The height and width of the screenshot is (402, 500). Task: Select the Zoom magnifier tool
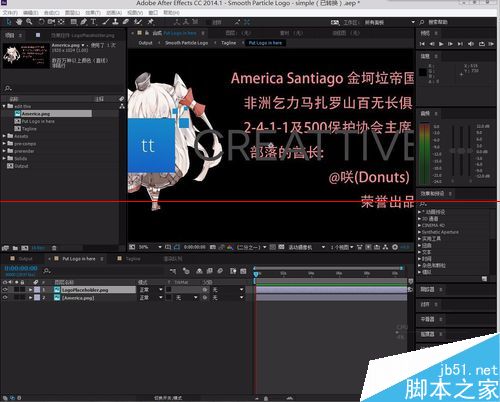pos(29,22)
